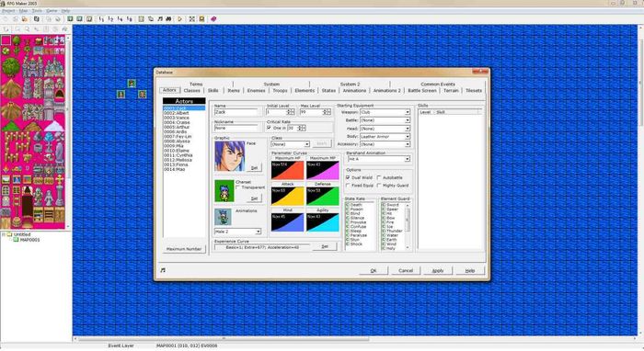Screen dimensions: 644x351
Task: Click the music note toolbar icon
Action: 160,19
